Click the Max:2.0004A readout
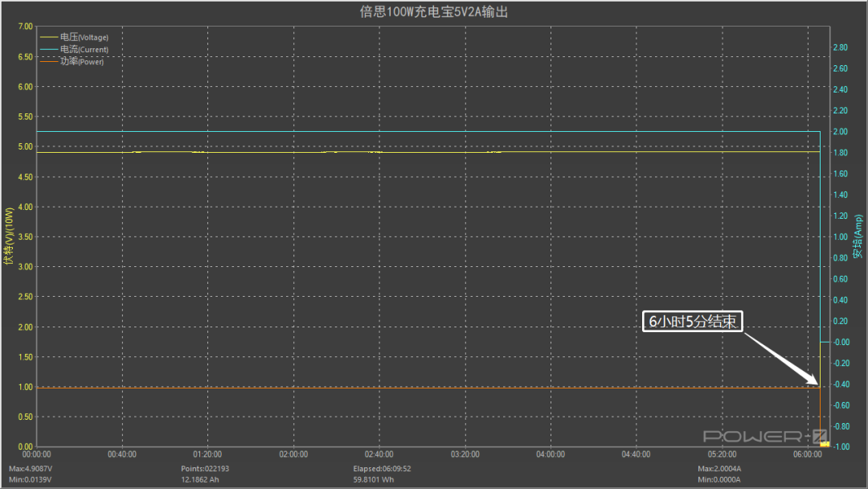 [x=719, y=469]
